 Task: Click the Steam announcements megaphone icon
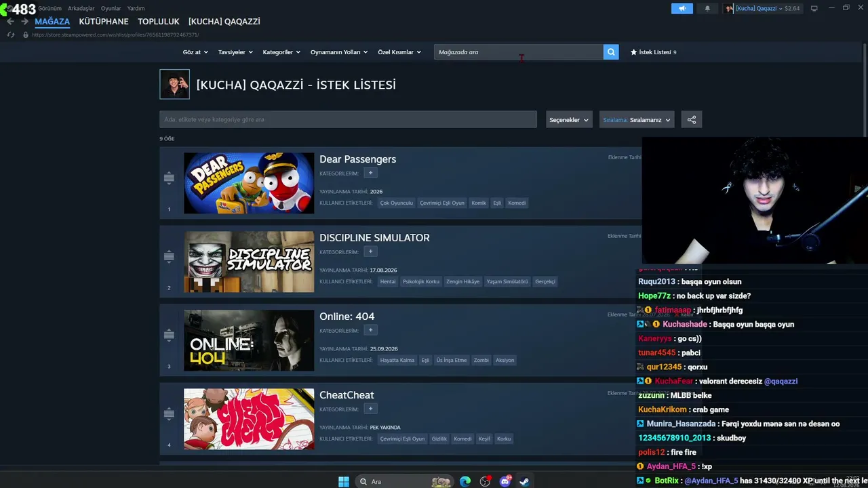point(682,8)
